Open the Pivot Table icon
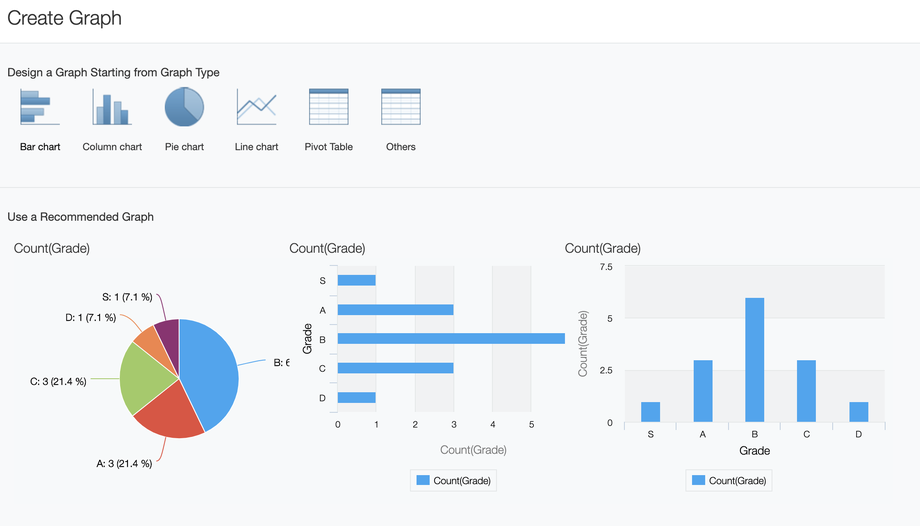The image size is (920, 526). tap(328, 107)
